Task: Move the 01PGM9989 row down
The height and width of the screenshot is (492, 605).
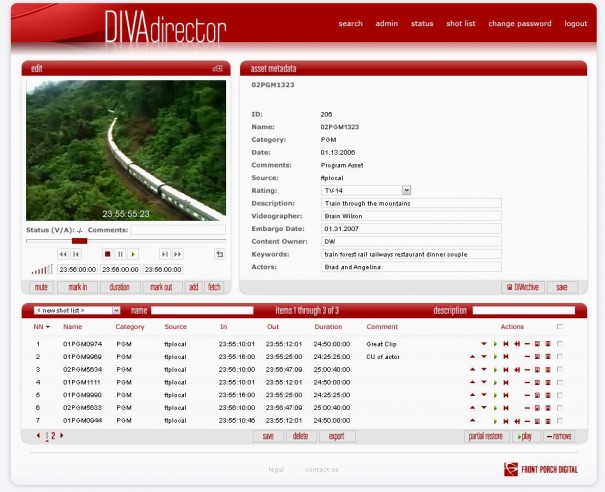Action: tap(484, 357)
